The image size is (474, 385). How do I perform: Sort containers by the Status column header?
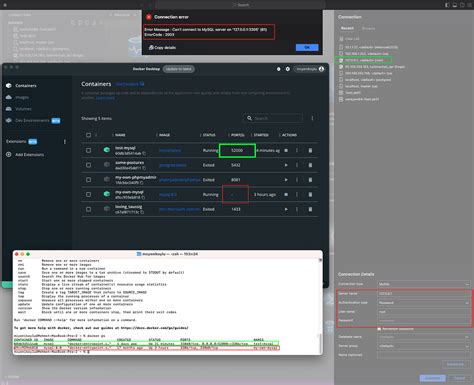coord(209,135)
